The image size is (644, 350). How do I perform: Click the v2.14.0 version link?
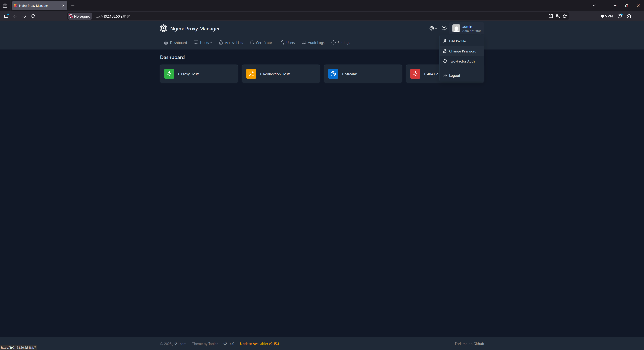(229, 344)
